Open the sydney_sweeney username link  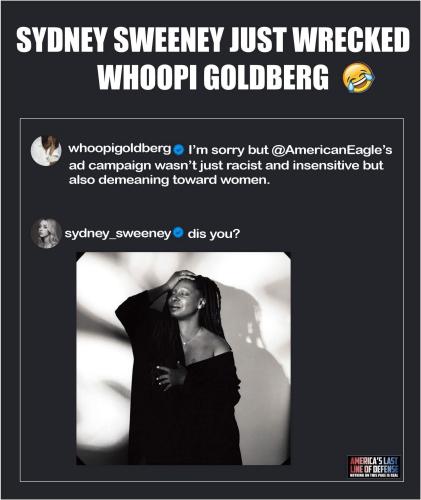click(x=118, y=233)
